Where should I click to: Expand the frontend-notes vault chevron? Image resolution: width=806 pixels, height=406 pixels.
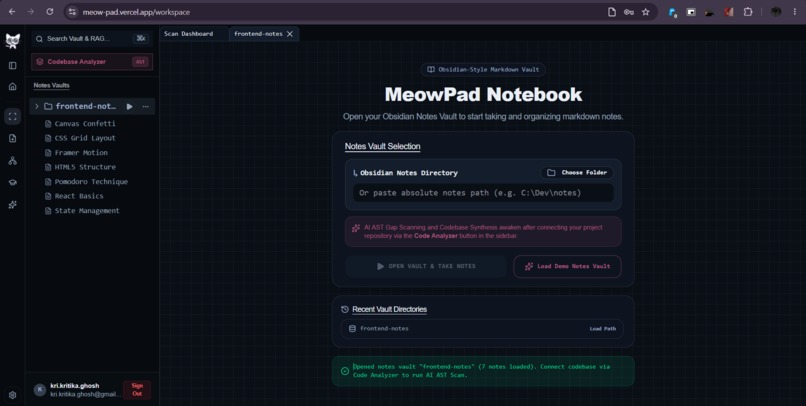click(36, 106)
